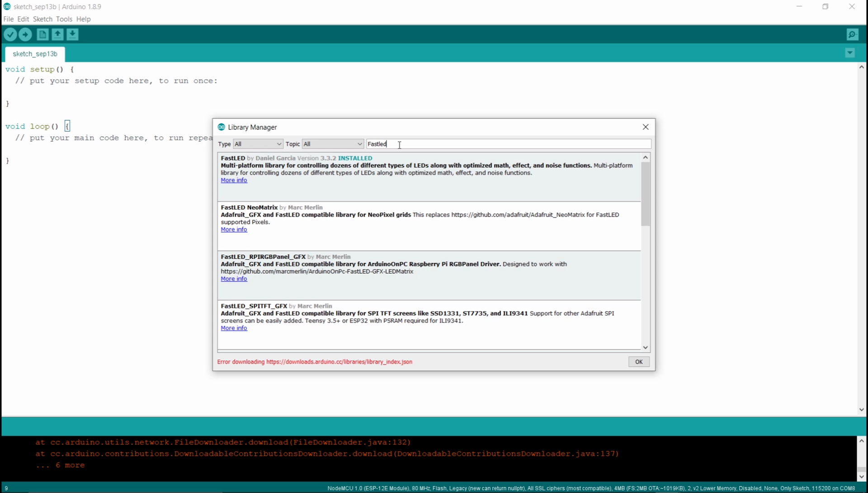The height and width of the screenshot is (493, 868).
Task: Open the Type dropdown in Library Manager
Action: [x=258, y=144]
